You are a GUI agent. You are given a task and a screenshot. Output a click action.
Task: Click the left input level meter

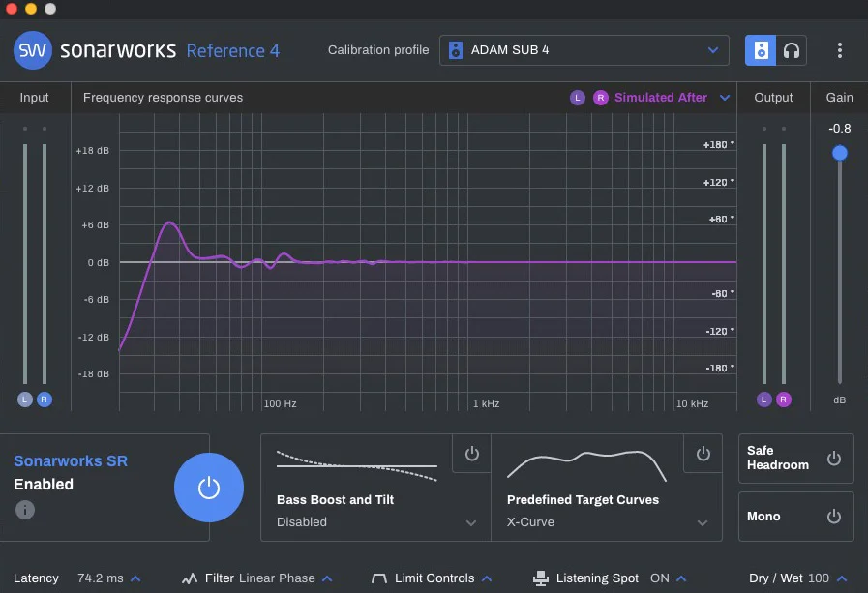pyautogui.click(x=25, y=264)
